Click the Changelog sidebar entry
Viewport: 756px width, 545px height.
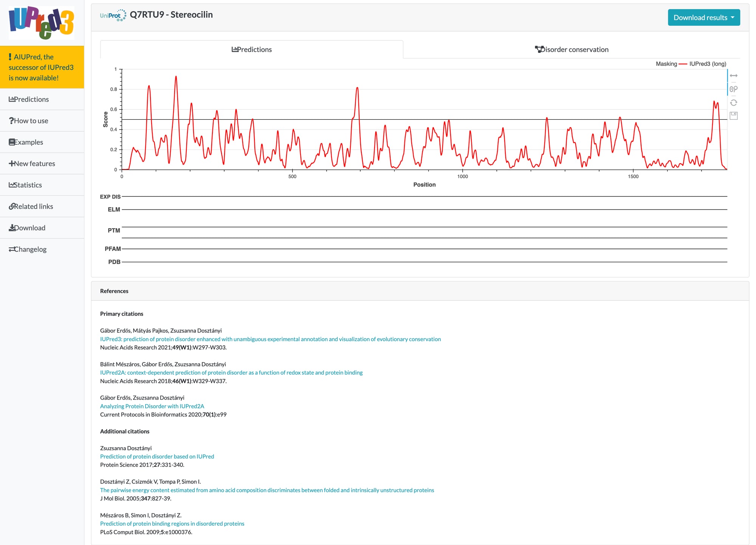tap(28, 249)
